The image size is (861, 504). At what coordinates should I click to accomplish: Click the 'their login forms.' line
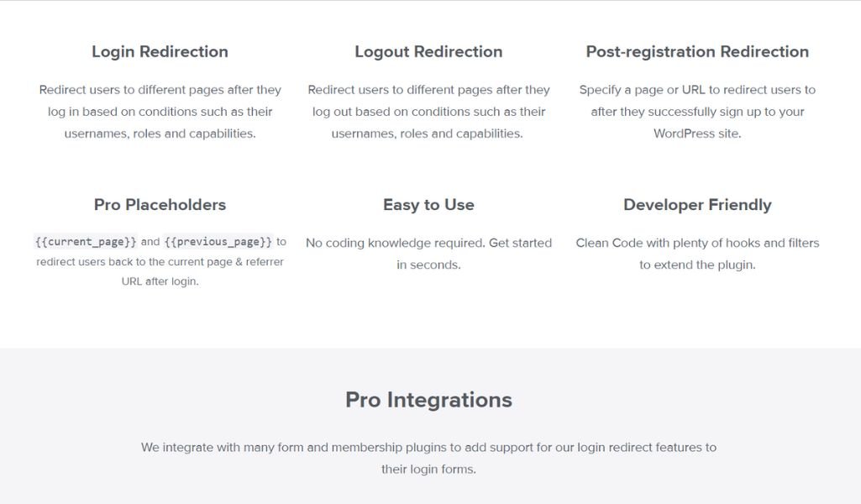[x=428, y=470]
